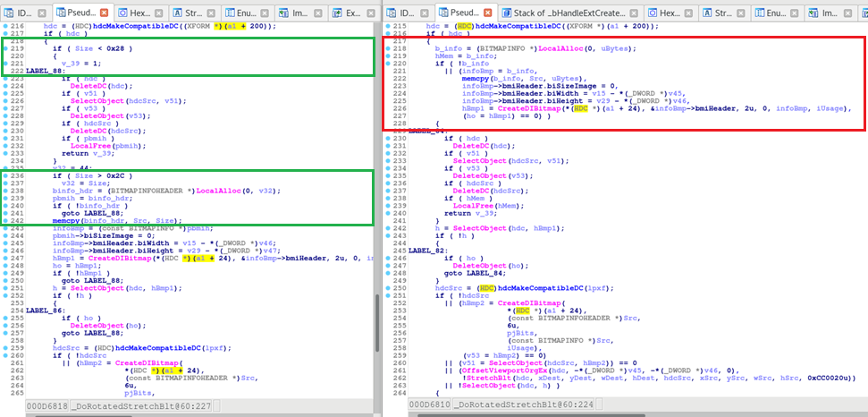Viewport: 868px width, 417px height.
Task: Close the left window Pseudocode tab
Action: 104,13
